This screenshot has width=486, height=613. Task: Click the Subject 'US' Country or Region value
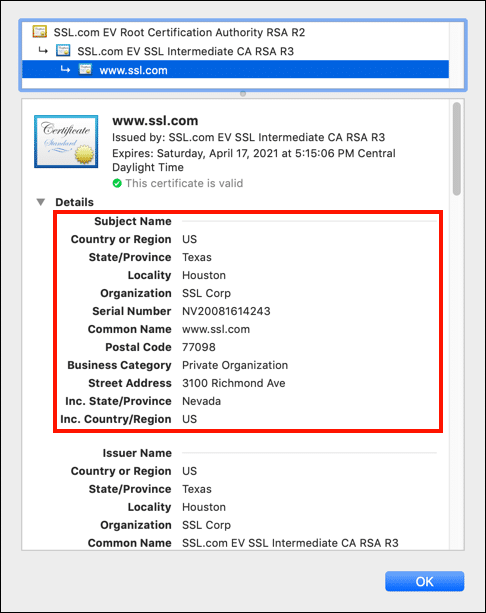pyautogui.click(x=190, y=239)
